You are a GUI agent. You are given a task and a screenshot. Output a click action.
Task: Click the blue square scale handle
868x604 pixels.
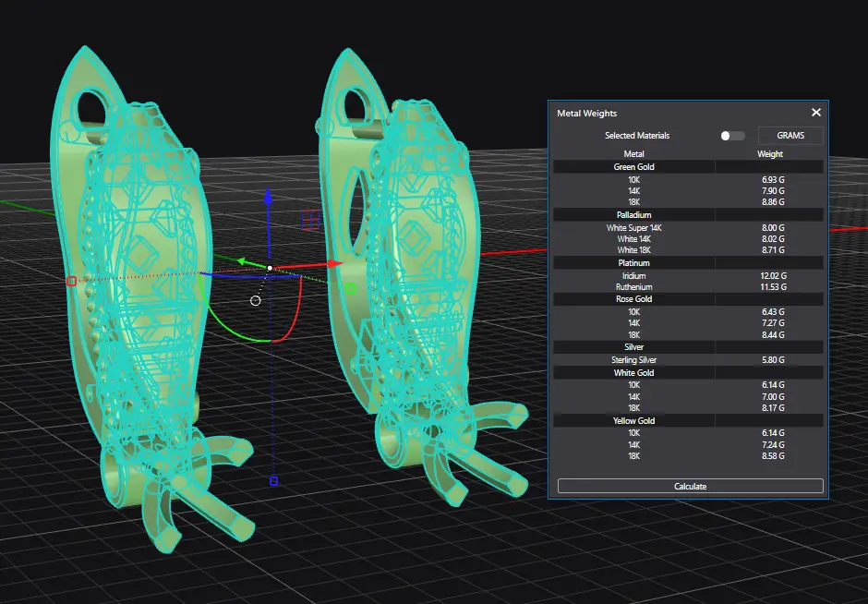[273, 481]
